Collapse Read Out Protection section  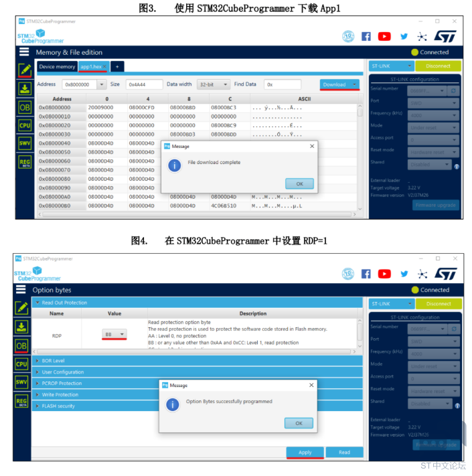click(37, 303)
